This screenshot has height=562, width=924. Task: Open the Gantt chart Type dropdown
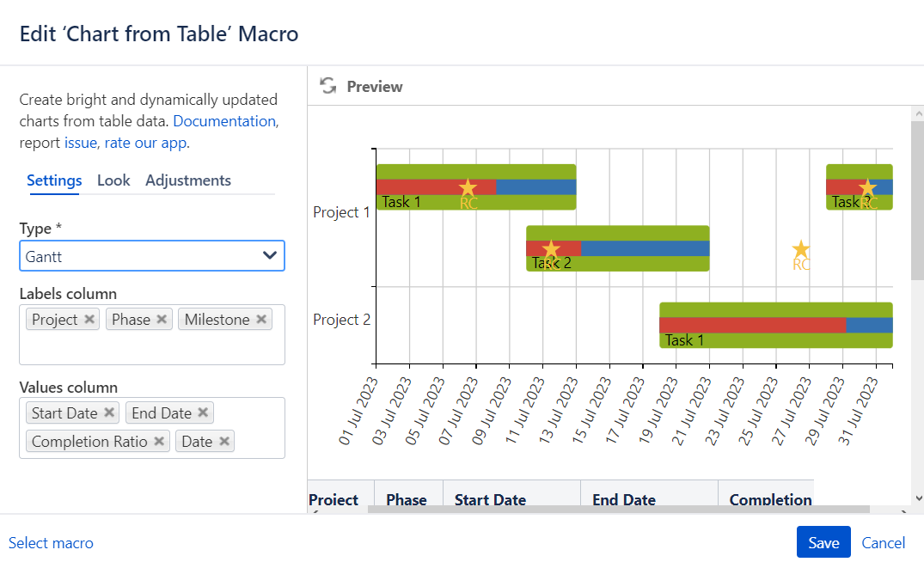pos(152,256)
